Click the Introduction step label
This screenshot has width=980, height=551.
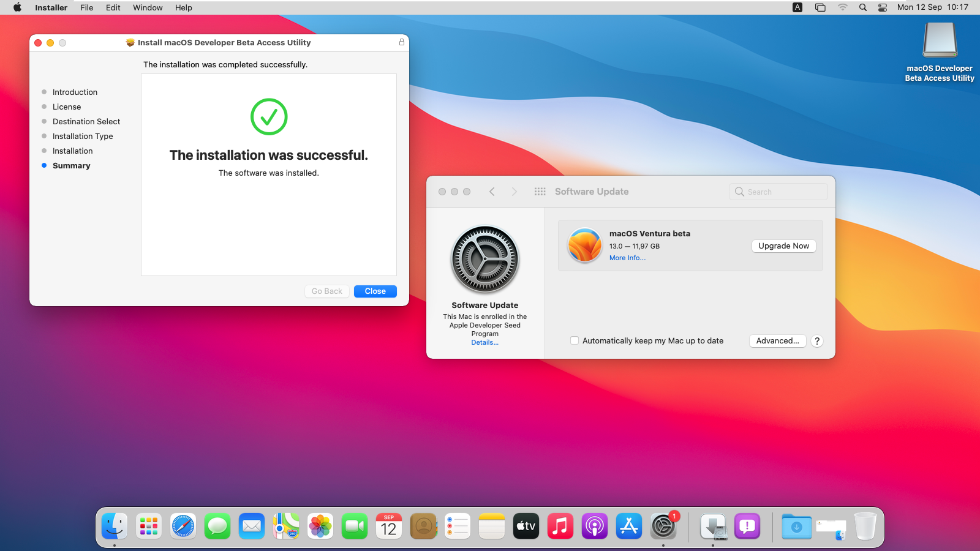(75, 92)
